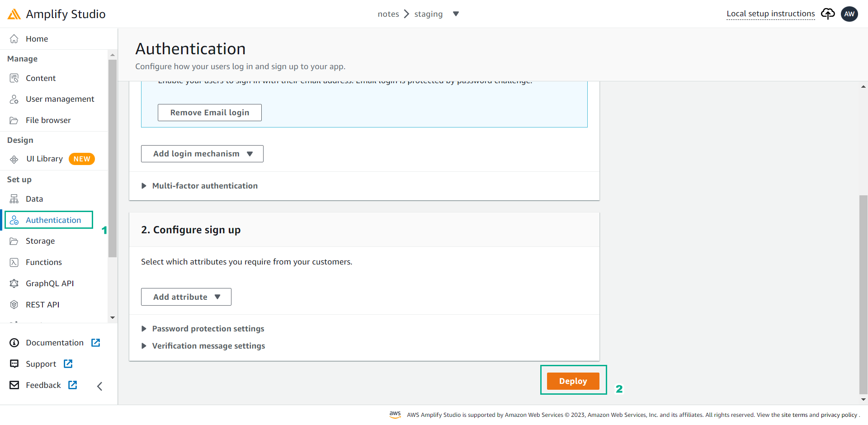
Task: Click the Feedback envelope icon
Action: (x=14, y=385)
